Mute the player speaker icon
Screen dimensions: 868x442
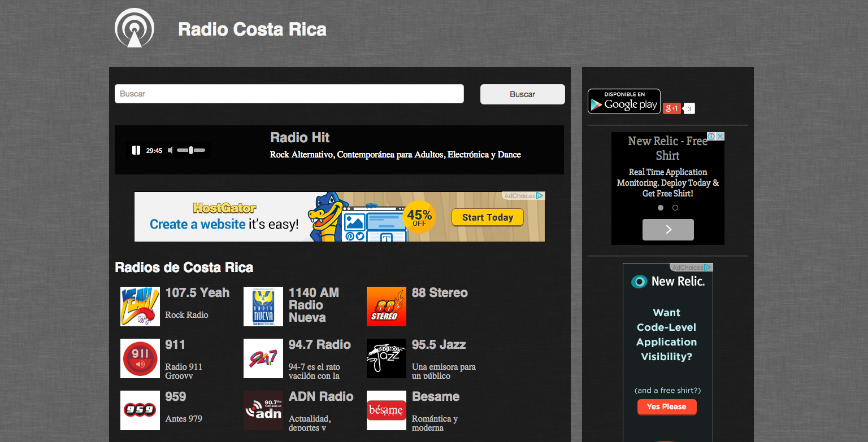click(170, 150)
